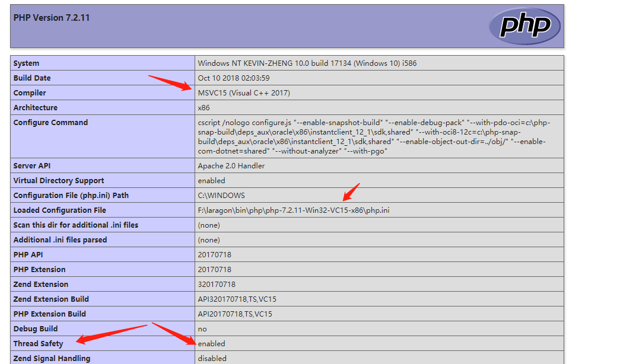This screenshot has width=617, height=364.
Task: Click the 'Apache 2.0 Handler' value
Action: tap(231, 166)
